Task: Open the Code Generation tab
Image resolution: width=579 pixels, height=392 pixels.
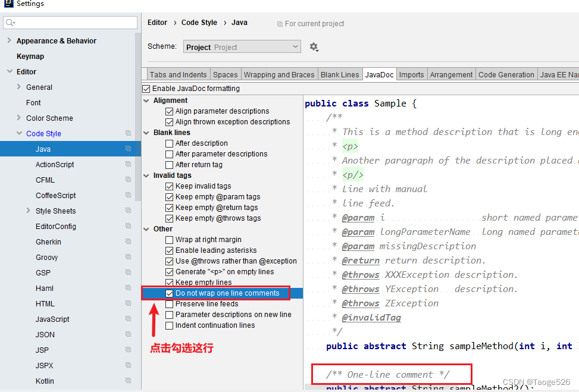Action: [x=506, y=74]
